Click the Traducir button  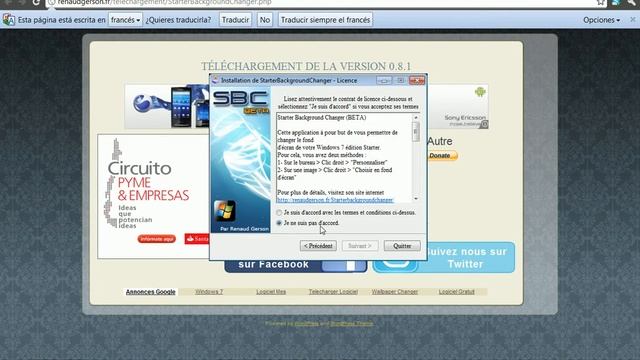click(x=235, y=20)
